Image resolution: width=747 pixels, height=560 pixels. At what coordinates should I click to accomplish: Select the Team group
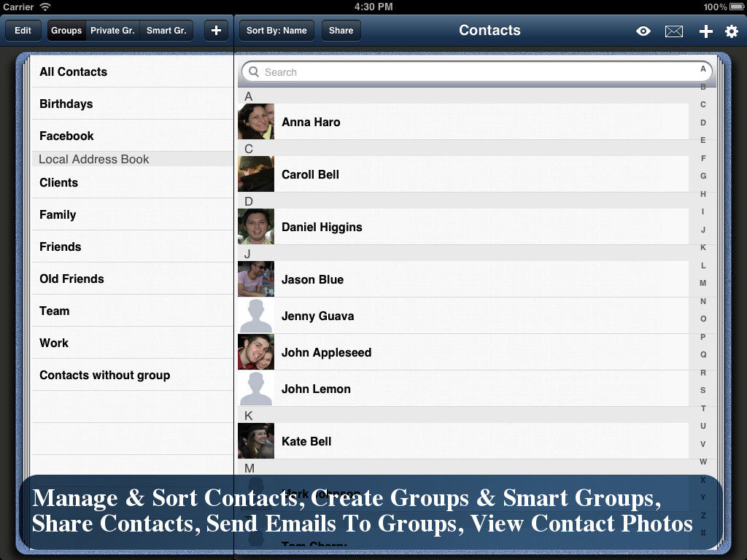point(132,311)
